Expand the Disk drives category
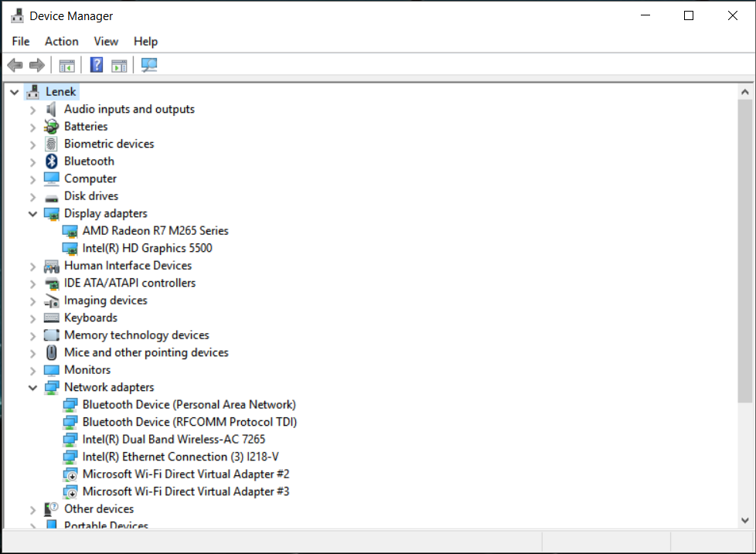This screenshot has height=554, width=756. coord(32,197)
